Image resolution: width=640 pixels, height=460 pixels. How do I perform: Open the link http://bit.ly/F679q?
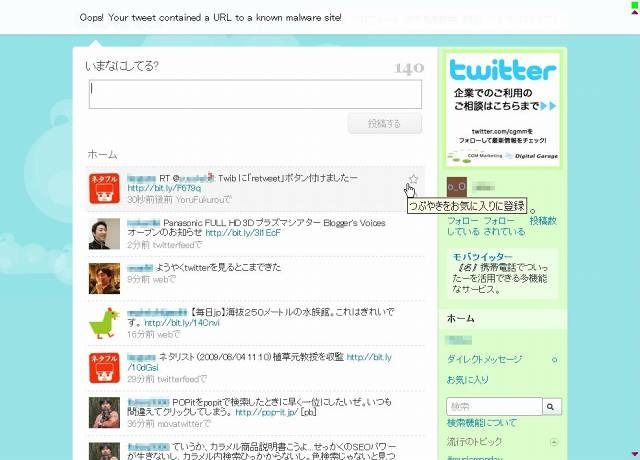click(x=164, y=188)
